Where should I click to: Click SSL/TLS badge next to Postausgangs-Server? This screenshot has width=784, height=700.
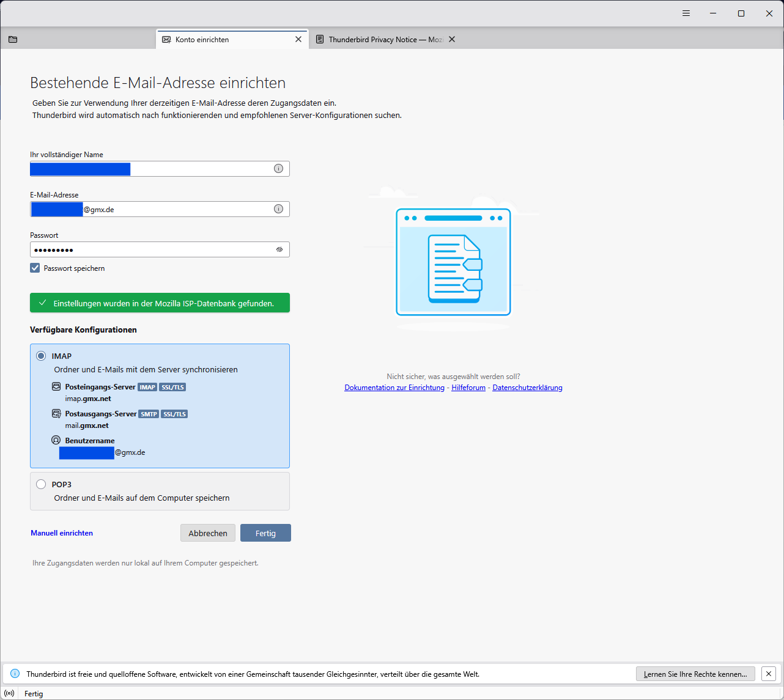pyautogui.click(x=174, y=414)
